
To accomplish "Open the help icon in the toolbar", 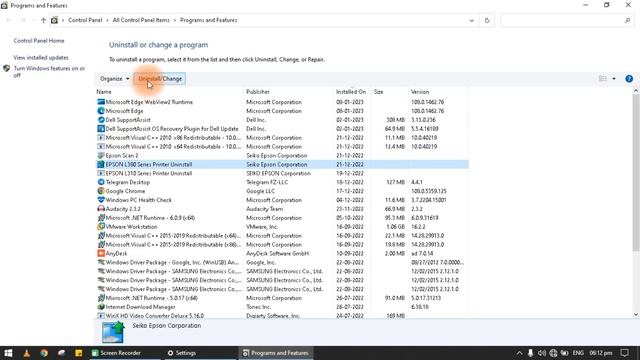I will tap(629, 79).
